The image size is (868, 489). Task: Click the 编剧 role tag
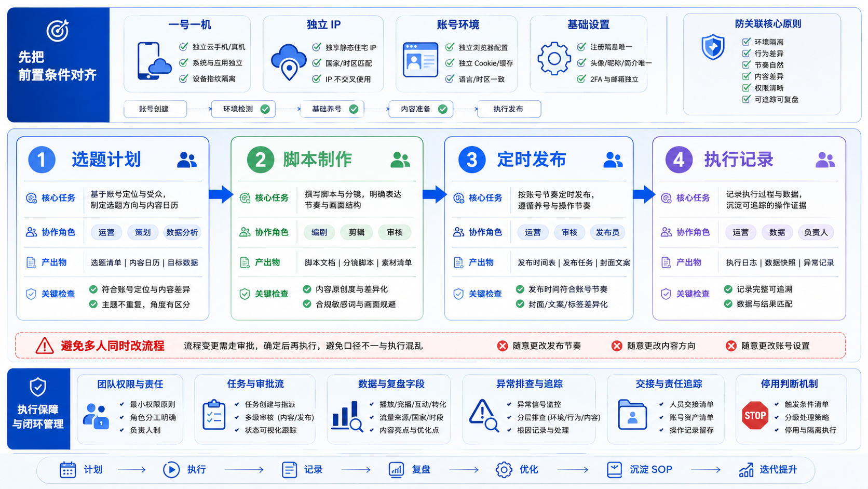pyautogui.click(x=319, y=232)
